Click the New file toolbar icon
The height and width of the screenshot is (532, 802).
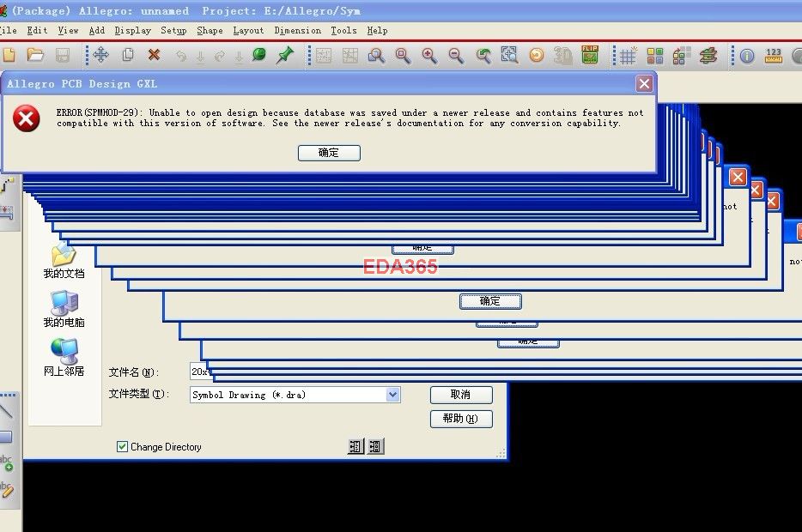pos(9,55)
